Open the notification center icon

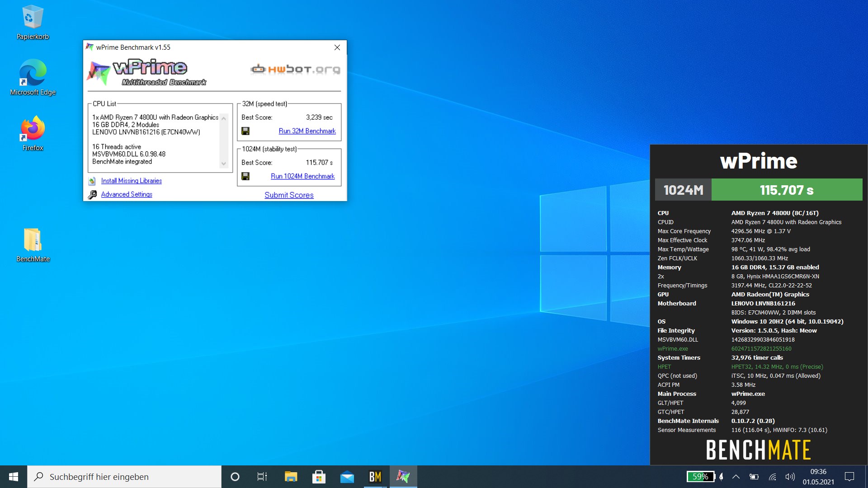849,477
